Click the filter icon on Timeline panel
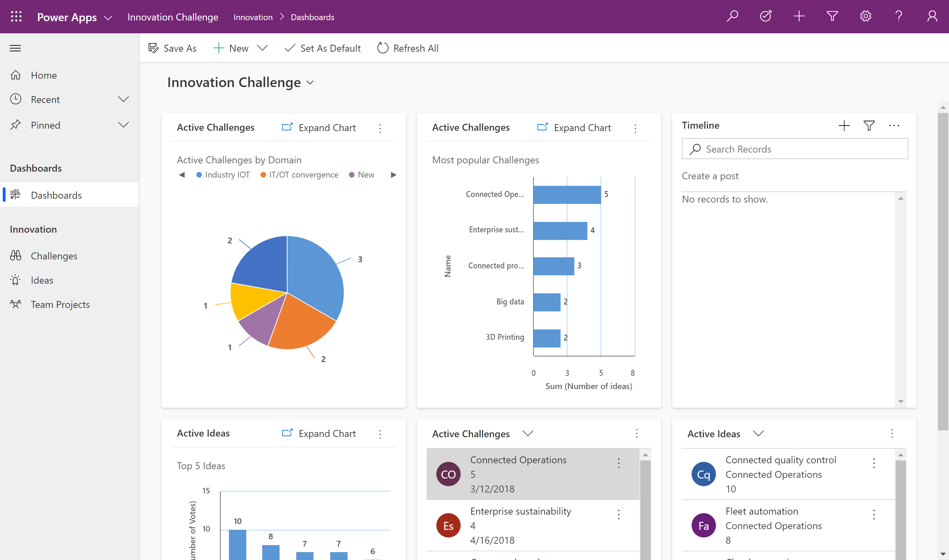 [869, 125]
